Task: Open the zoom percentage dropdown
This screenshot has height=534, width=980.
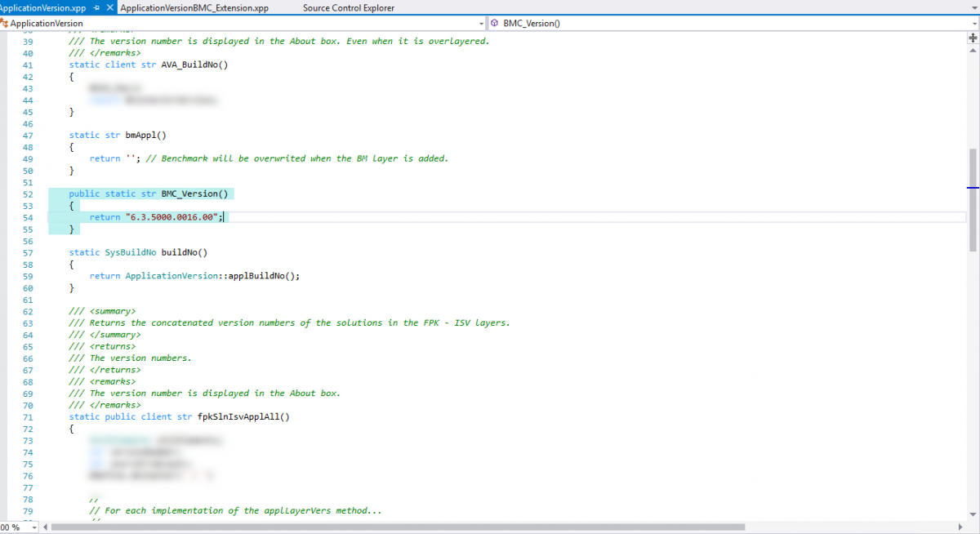Action: (33, 527)
